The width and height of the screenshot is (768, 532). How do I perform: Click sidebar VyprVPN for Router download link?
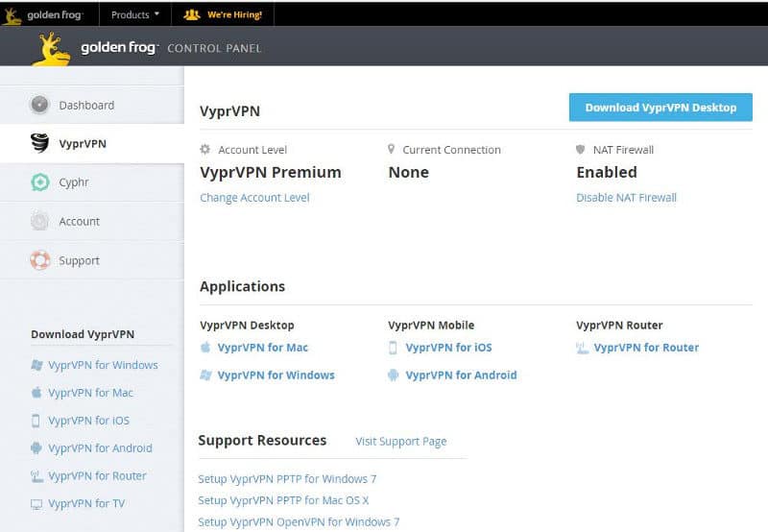tap(97, 475)
